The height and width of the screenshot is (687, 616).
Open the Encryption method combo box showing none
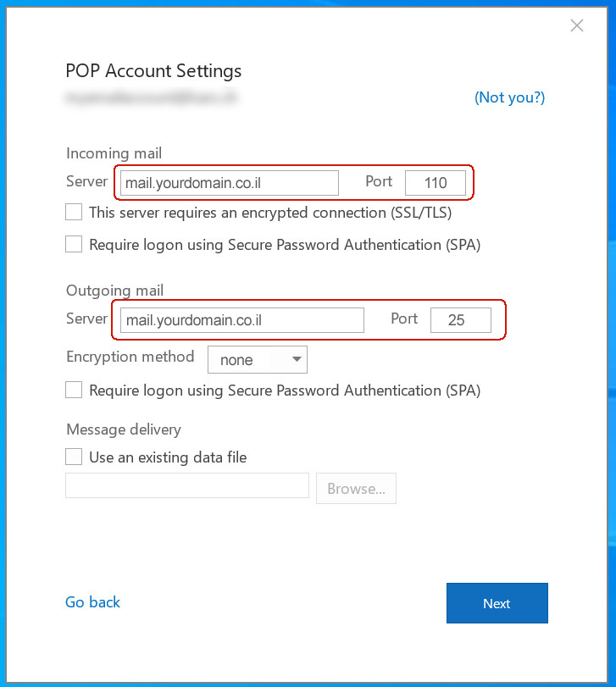pyautogui.click(x=258, y=360)
